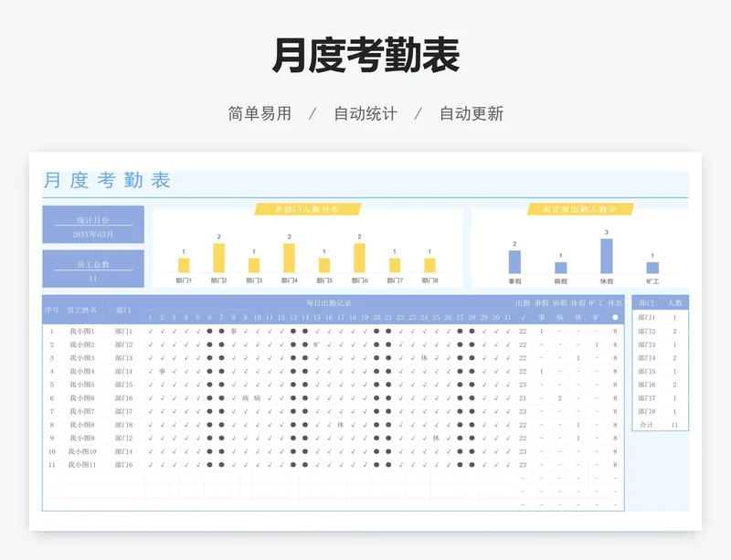
Task: Click the 序号 column header
Action: (x=51, y=310)
